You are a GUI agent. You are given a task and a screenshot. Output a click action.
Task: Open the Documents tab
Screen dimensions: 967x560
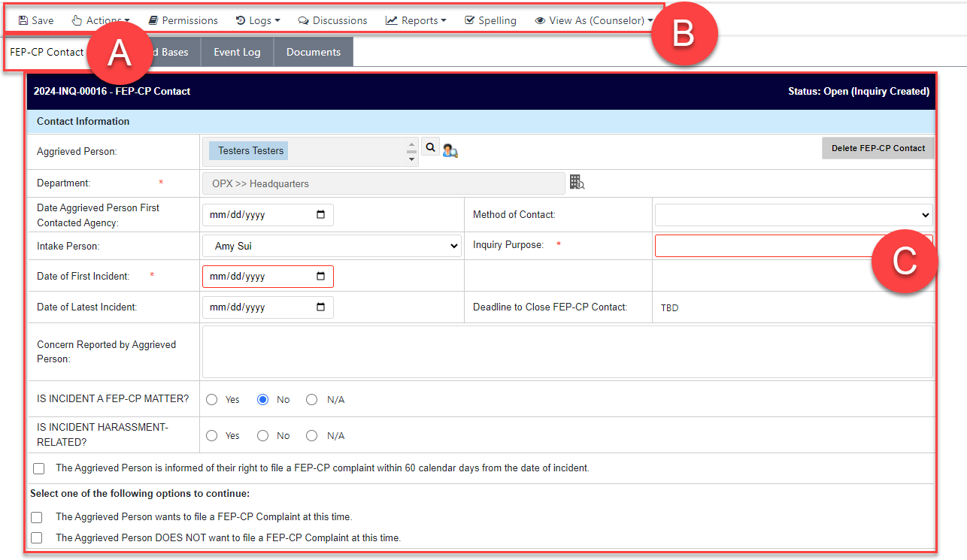[x=314, y=52]
